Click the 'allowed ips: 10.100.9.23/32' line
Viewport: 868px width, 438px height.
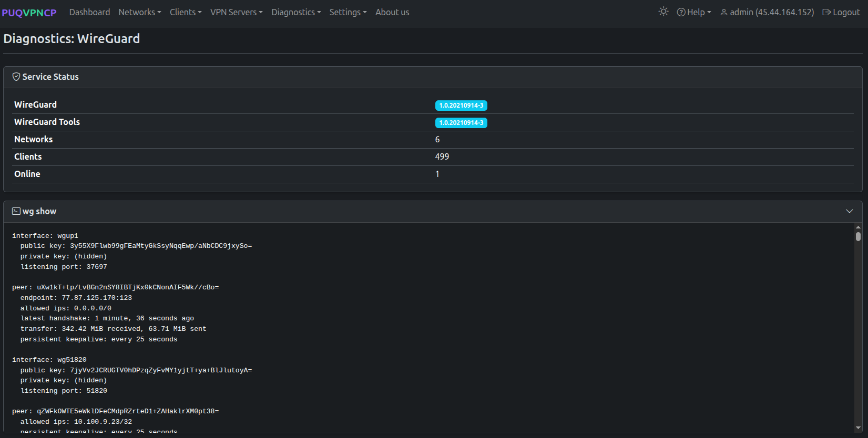[76, 422]
